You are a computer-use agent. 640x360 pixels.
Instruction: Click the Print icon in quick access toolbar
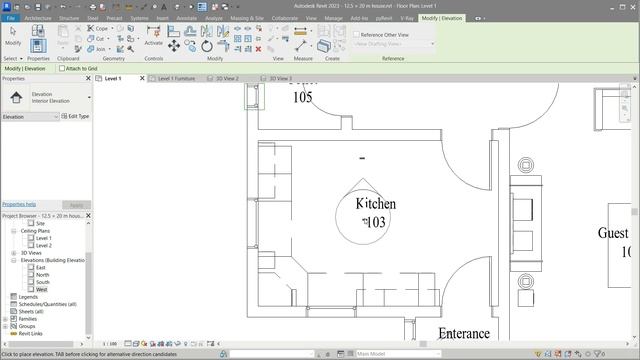[93, 7]
